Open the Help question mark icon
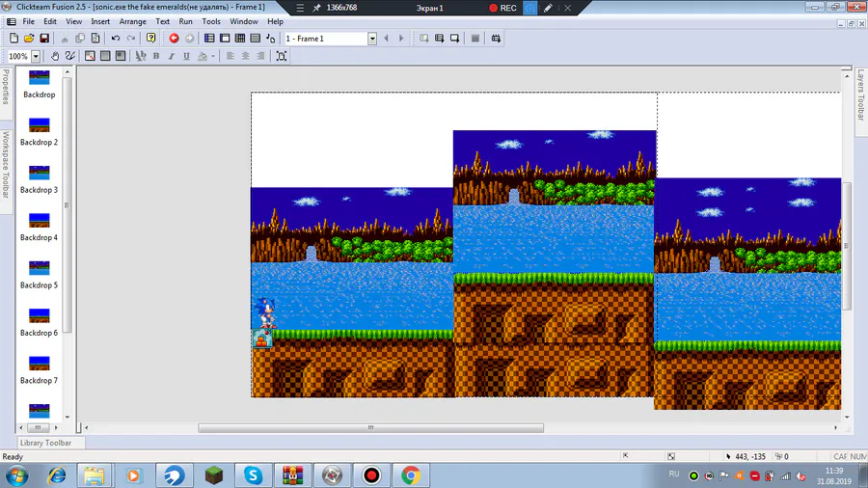Screen dimensions: 868x488 [150, 39]
